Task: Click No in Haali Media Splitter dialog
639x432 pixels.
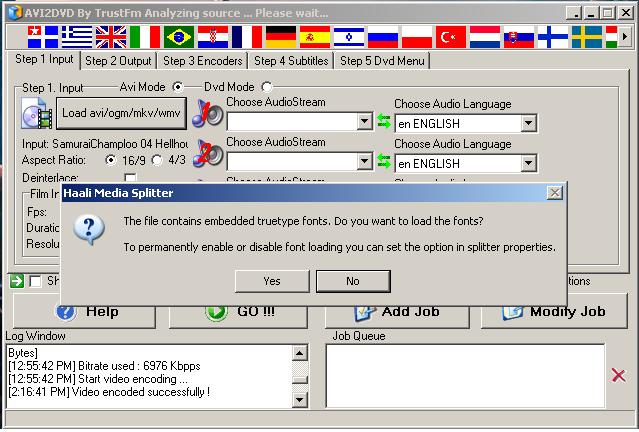Action: 353,281
